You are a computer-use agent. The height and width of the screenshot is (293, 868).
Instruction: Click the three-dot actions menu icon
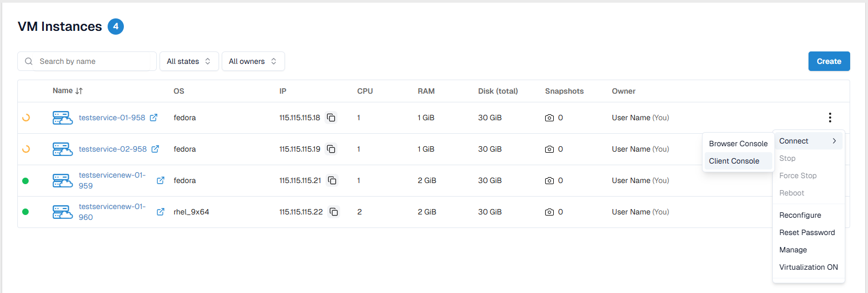(x=830, y=118)
